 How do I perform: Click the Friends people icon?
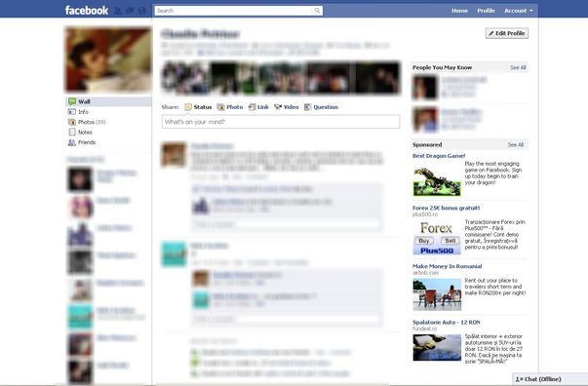point(72,142)
